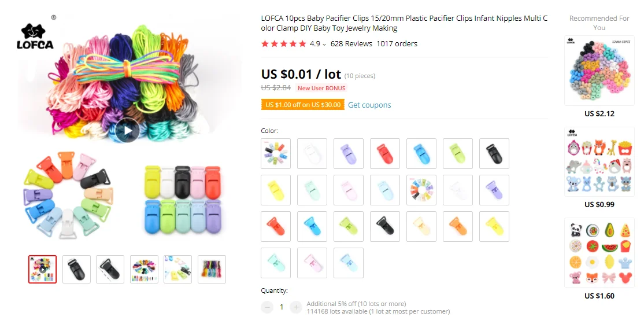The width and height of the screenshot is (644, 324).
Task: Open recommended food beads product for US $1.60
Action: [x=599, y=252]
